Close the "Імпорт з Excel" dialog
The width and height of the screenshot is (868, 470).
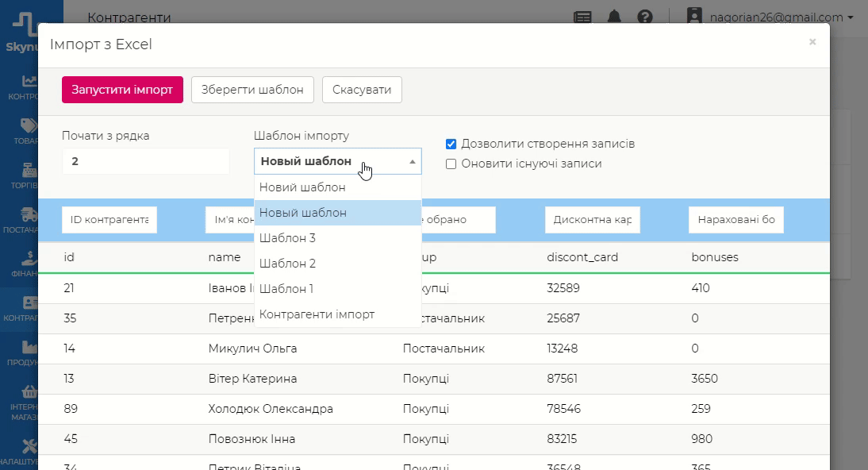coord(812,42)
